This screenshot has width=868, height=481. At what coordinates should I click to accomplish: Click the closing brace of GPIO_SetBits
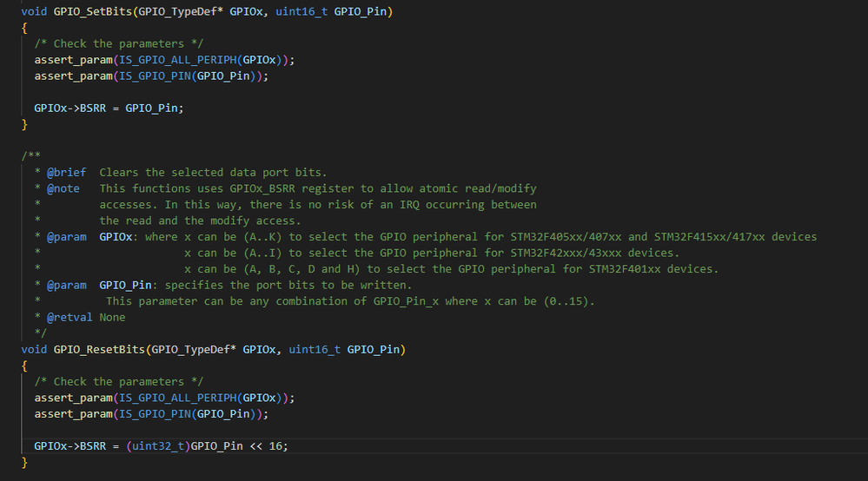[x=24, y=124]
